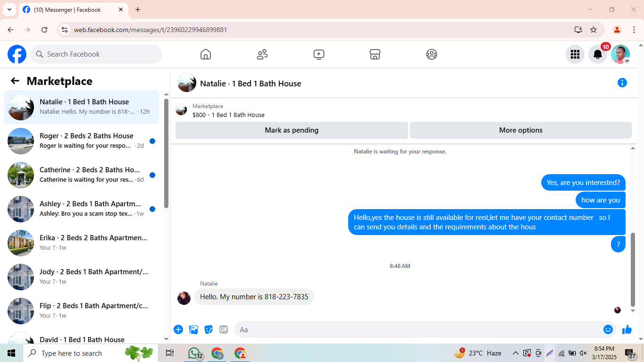The height and width of the screenshot is (362, 644).
Task: Click the 'Yes, are you interested?' message
Action: point(583,183)
